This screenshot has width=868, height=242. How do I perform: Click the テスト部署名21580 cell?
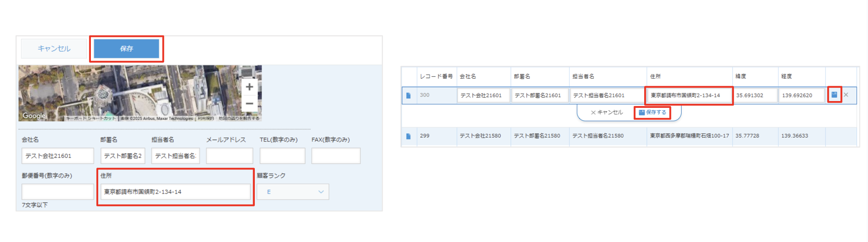point(537,136)
